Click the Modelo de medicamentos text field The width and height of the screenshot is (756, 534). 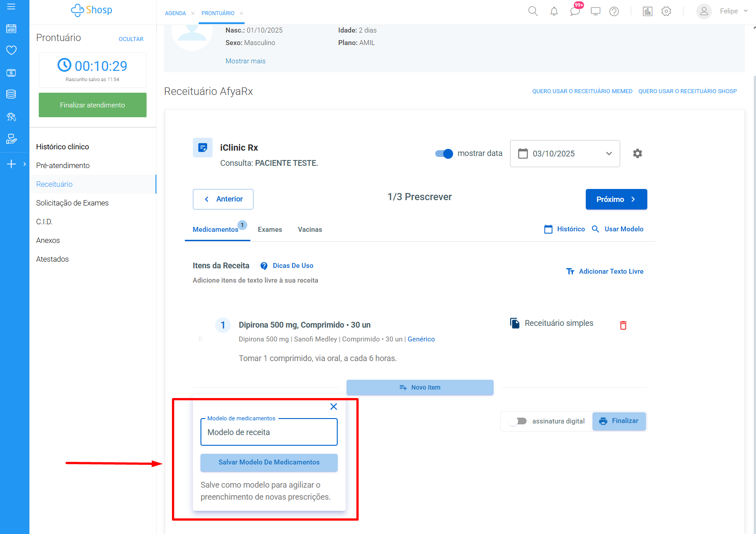coord(269,432)
